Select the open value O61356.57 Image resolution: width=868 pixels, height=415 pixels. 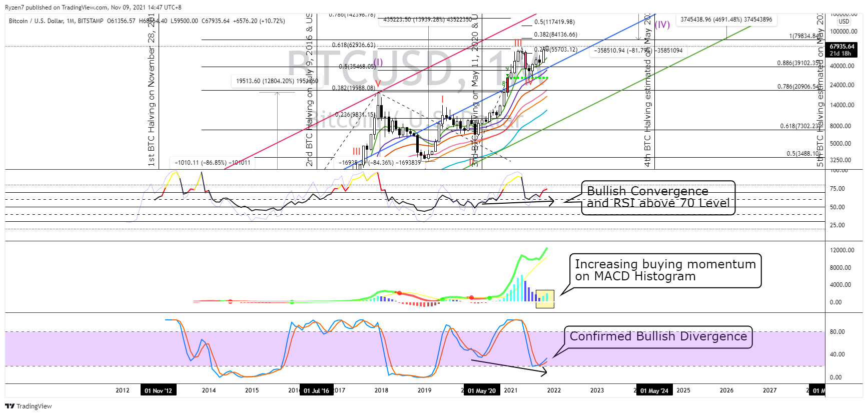[121, 21]
